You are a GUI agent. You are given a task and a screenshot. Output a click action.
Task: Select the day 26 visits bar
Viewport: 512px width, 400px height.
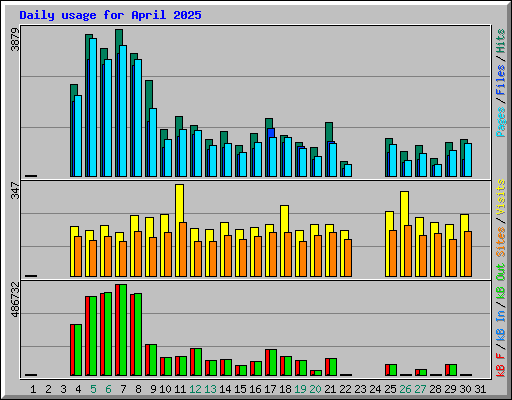(x=404, y=208)
